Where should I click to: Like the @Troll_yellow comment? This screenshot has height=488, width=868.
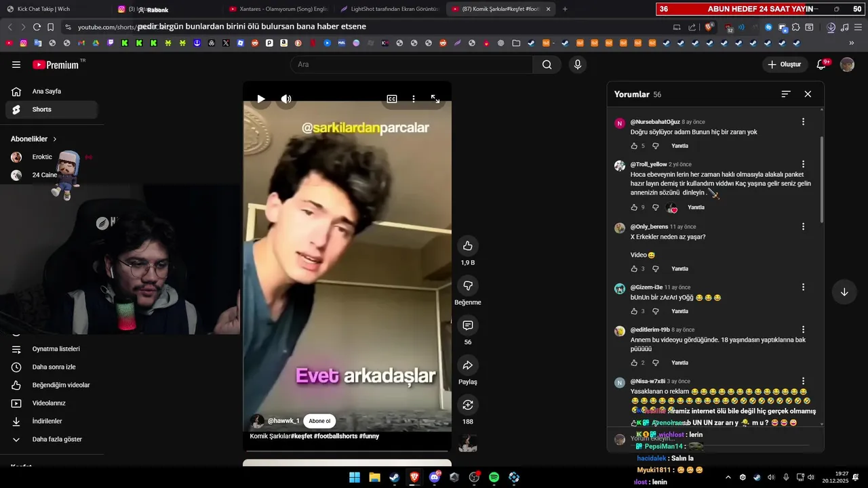[634, 207]
